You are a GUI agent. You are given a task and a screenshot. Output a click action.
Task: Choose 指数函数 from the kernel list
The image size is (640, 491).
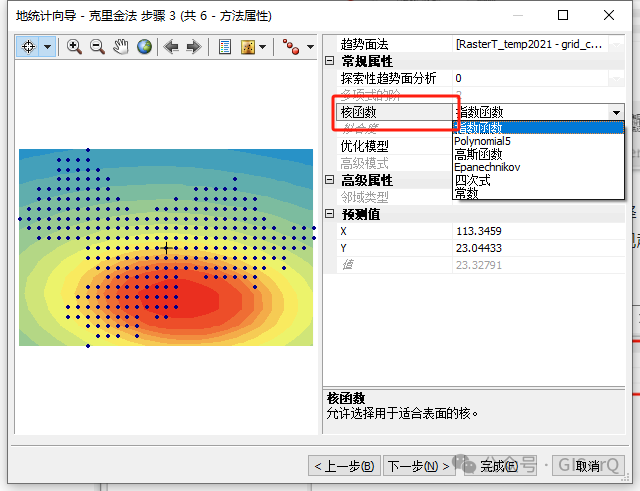(538, 128)
